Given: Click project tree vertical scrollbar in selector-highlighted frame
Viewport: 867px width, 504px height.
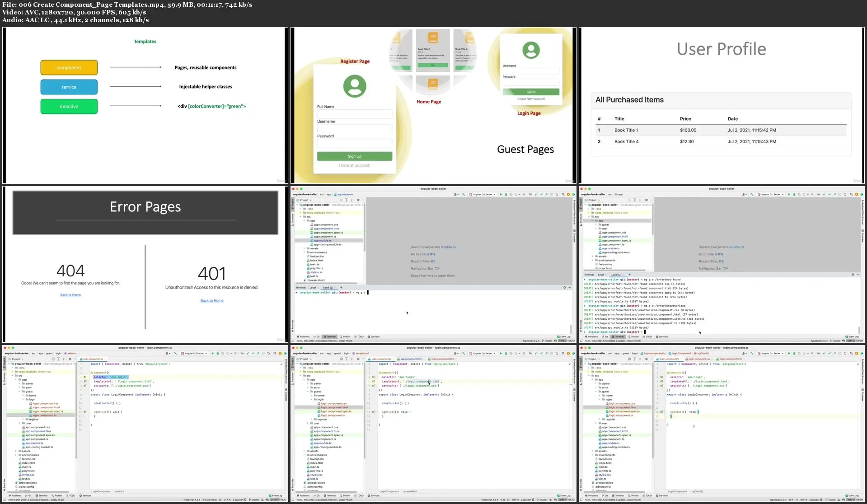Looking at the screenshot, I should [x=75, y=411].
